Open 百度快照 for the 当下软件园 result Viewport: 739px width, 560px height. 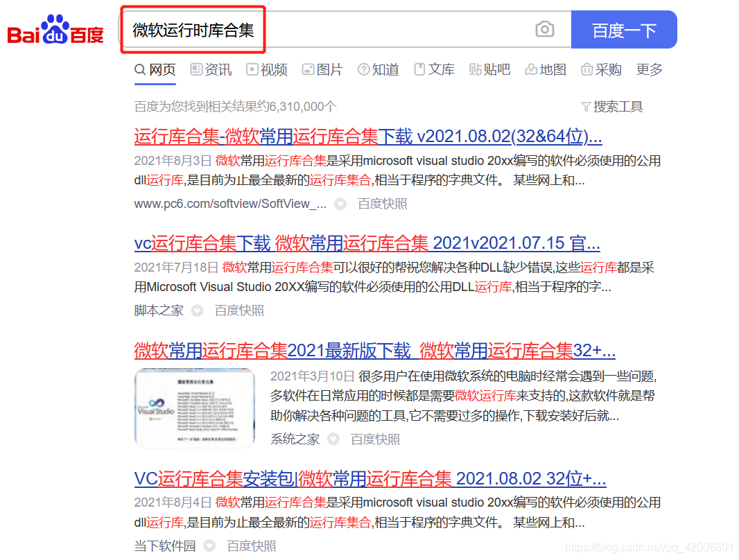(x=251, y=546)
